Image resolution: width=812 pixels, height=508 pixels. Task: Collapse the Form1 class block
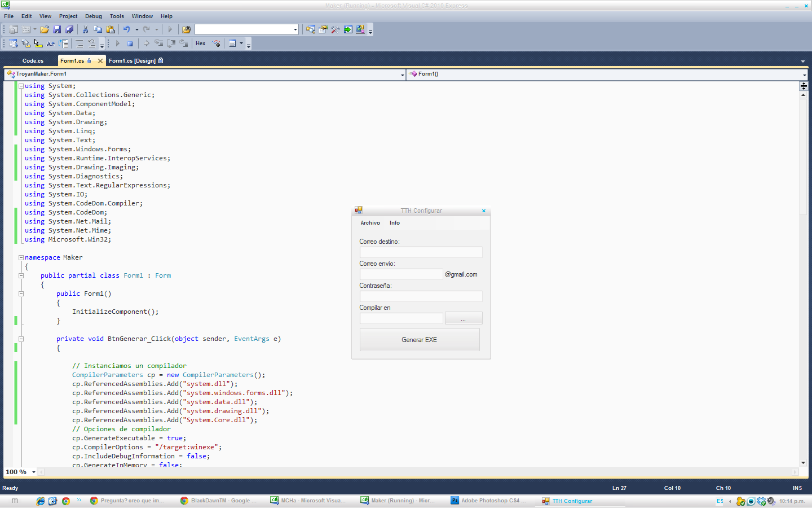click(x=21, y=275)
